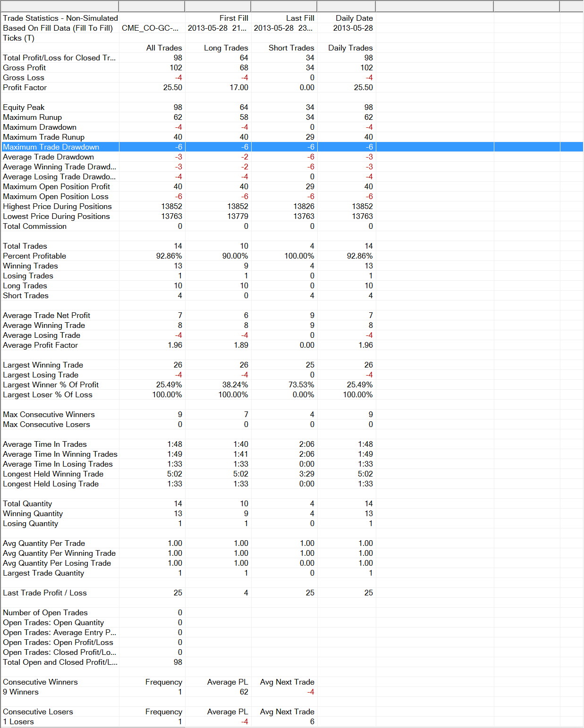Viewport: 584px width, 728px height.
Task: Click Open Trades: Open Profit/Loss label
Action: point(58,642)
